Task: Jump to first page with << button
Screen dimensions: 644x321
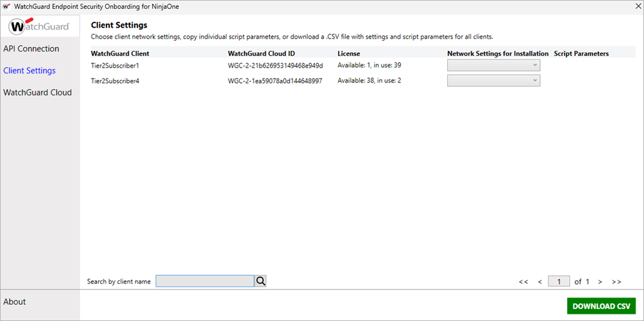Action: click(x=523, y=282)
